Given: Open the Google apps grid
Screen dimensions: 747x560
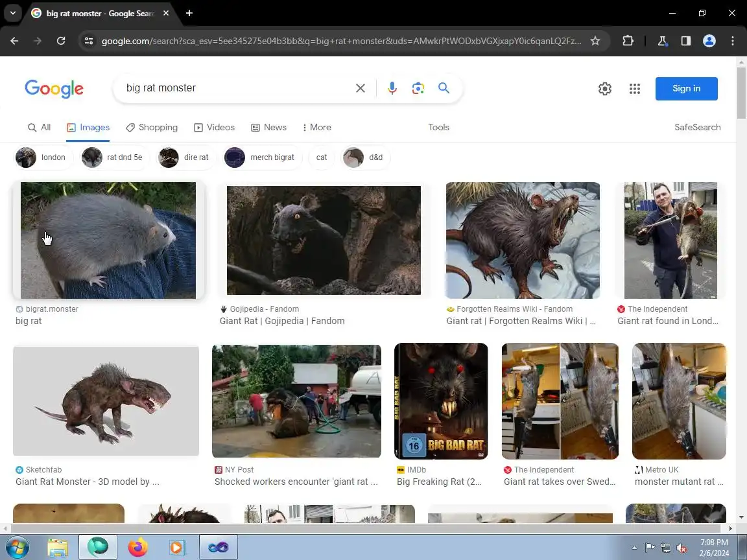Looking at the screenshot, I should point(635,89).
